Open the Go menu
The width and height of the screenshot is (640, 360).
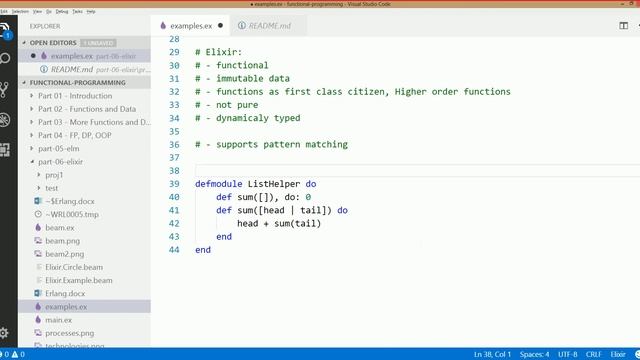(x=49, y=11)
